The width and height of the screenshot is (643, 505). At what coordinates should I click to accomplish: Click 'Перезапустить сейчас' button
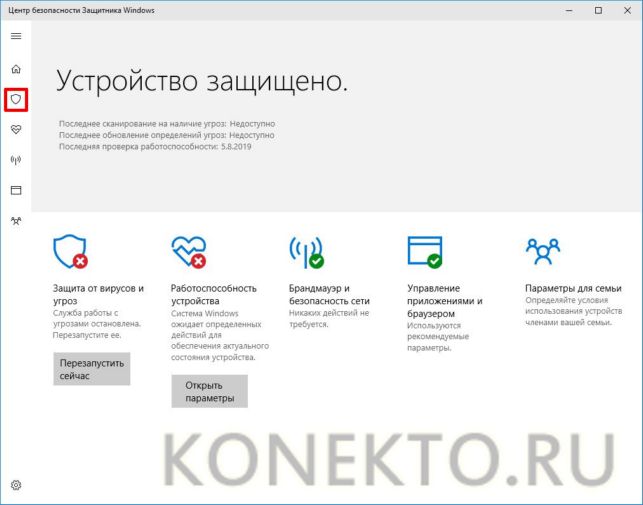(92, 369)
